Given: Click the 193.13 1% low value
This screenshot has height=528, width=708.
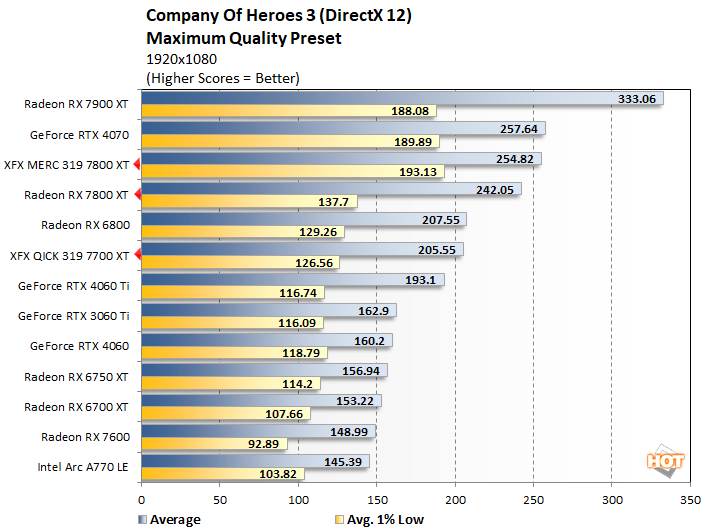Looking at the screenshot, I should click(x=418, y=172).
